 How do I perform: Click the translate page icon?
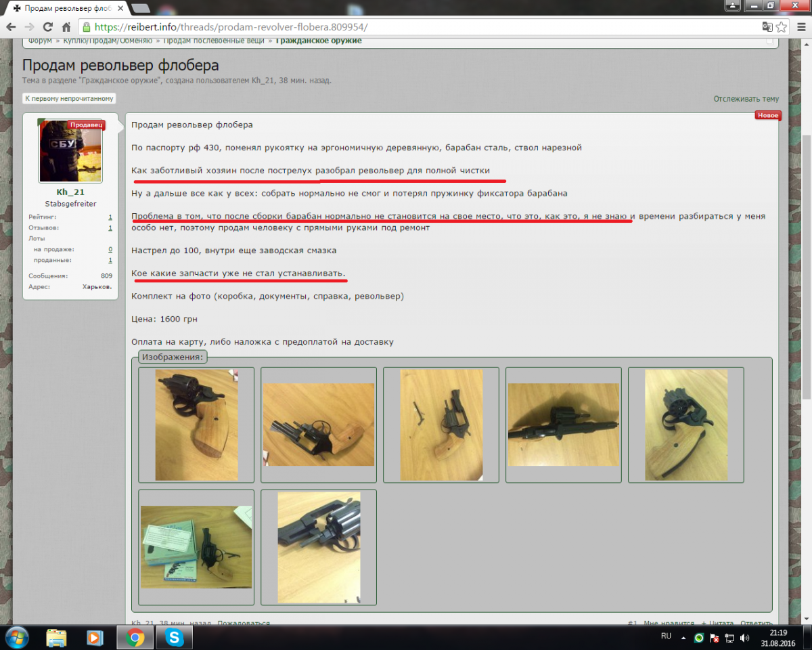(x=767, y=28)
